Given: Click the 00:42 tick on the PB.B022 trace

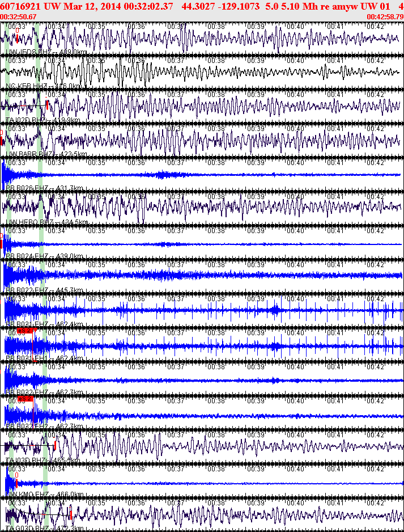Looking at the screenshot, I should click(375, 265).
